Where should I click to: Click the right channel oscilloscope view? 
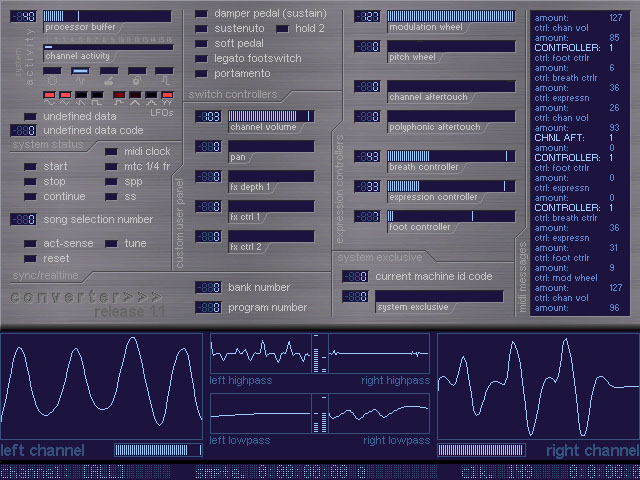pyautogui.click(x=538, y=386)
